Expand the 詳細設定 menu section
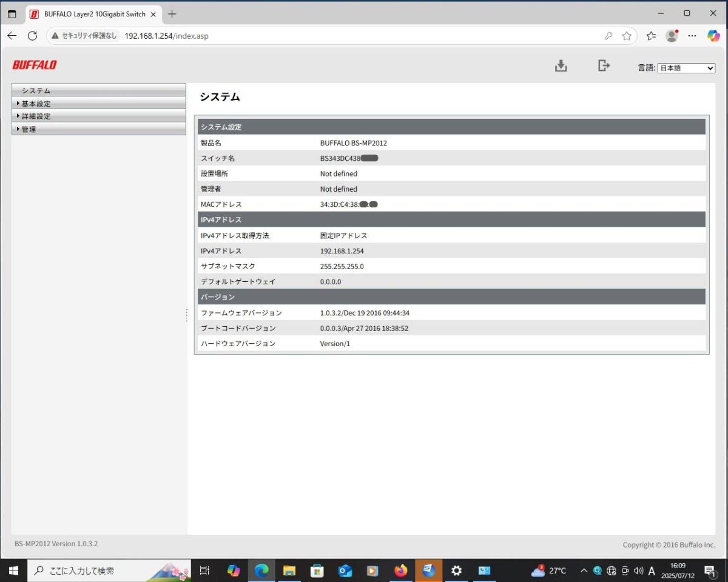 click(x=98, y=116)
